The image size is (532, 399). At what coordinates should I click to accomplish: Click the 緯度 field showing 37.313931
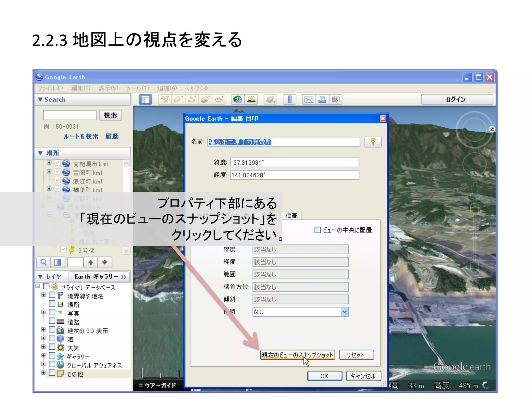(295, 162)
